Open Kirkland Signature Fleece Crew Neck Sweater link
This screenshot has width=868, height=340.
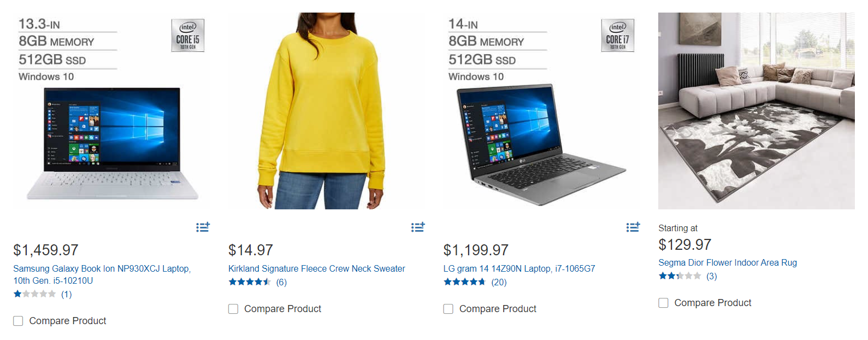[x=317, y=268]
